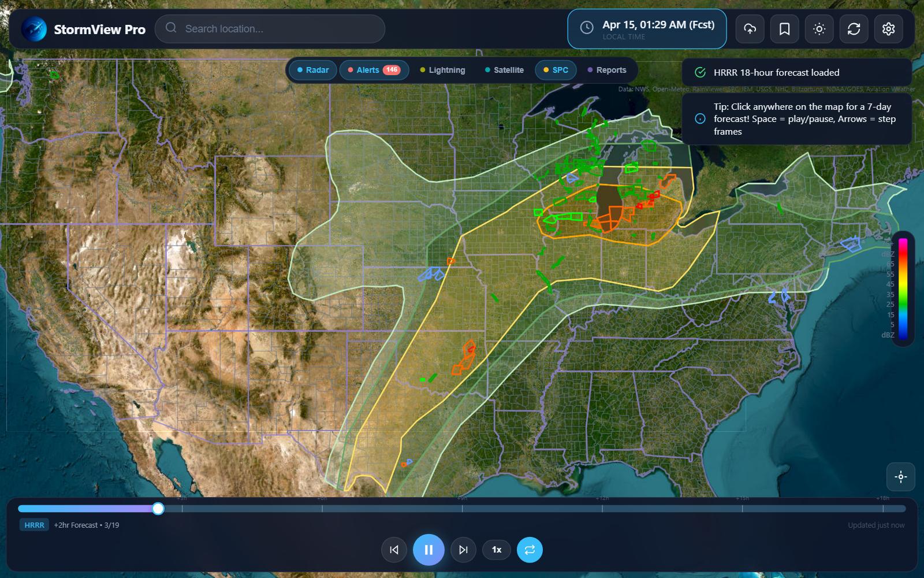Disable the Radar layer
The image size is (924, 578).
click(x=312, y=70)
